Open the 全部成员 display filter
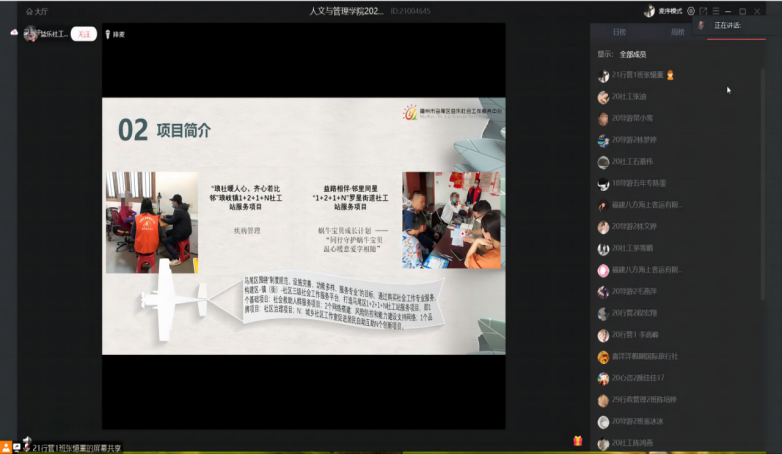This screenshot has width=782, height=454. pos(632,54)
